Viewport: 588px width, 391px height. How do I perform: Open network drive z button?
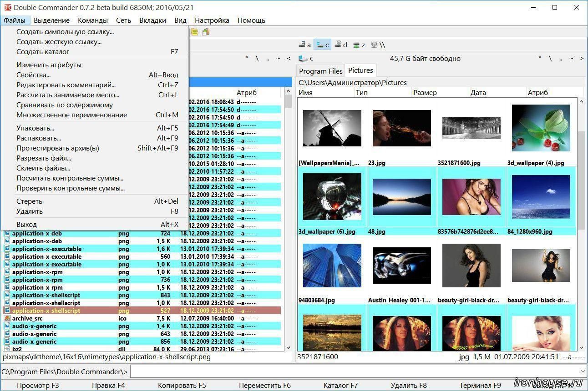point(359,45)
